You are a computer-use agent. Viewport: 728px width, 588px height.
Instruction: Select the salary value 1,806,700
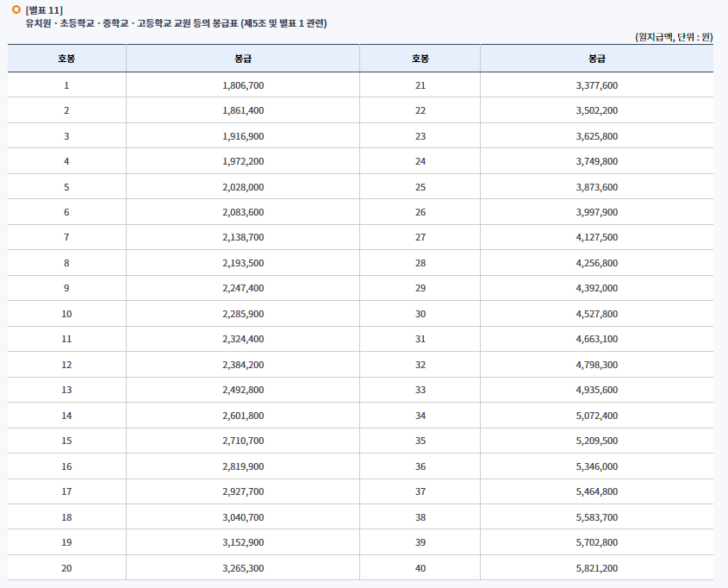(x=244, y=84)
